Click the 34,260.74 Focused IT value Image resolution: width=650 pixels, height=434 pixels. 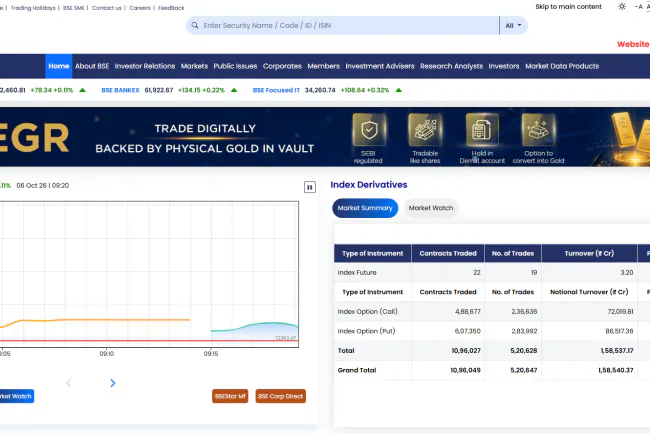pyautogui.click(x=320, y=90)
